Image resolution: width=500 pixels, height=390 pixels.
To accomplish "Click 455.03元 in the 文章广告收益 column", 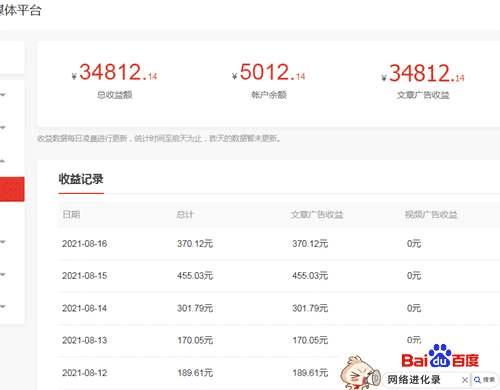I will (310, 276).
